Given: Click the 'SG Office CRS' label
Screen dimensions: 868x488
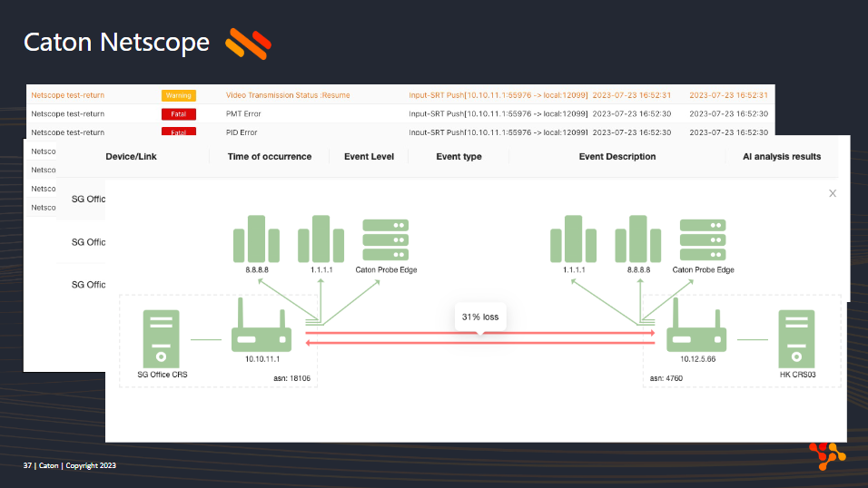Looking at the screenshot, I should (163, 375).
